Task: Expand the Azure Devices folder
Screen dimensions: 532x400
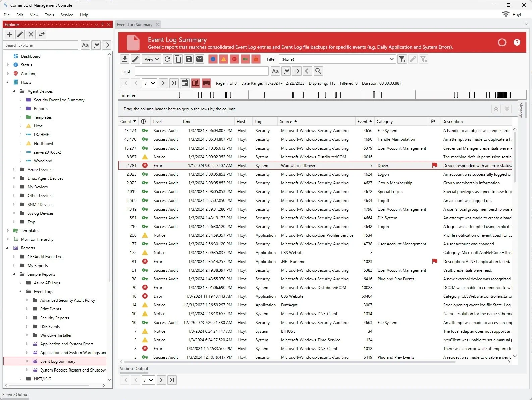Action: (14, 169)
